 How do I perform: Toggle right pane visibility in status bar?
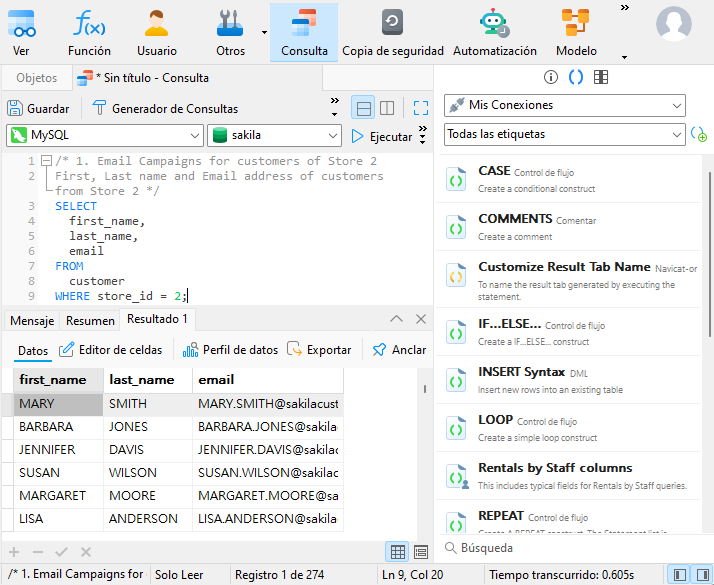tap(702, 575)
